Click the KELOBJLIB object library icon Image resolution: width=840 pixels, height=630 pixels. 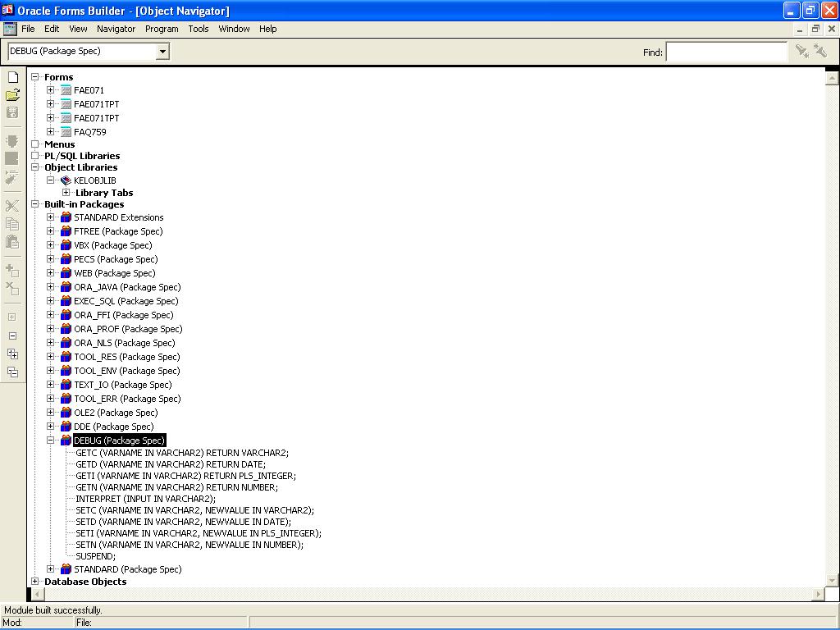pos(66,180)
